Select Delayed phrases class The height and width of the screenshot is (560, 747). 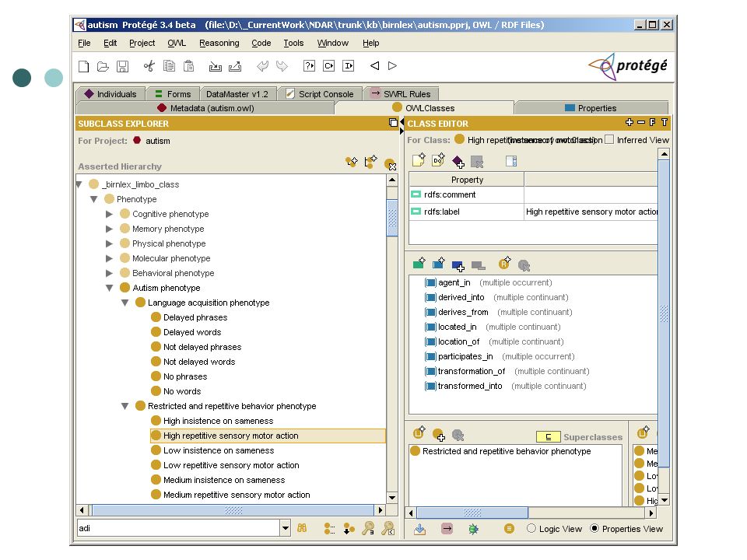(x=195, y=317)
